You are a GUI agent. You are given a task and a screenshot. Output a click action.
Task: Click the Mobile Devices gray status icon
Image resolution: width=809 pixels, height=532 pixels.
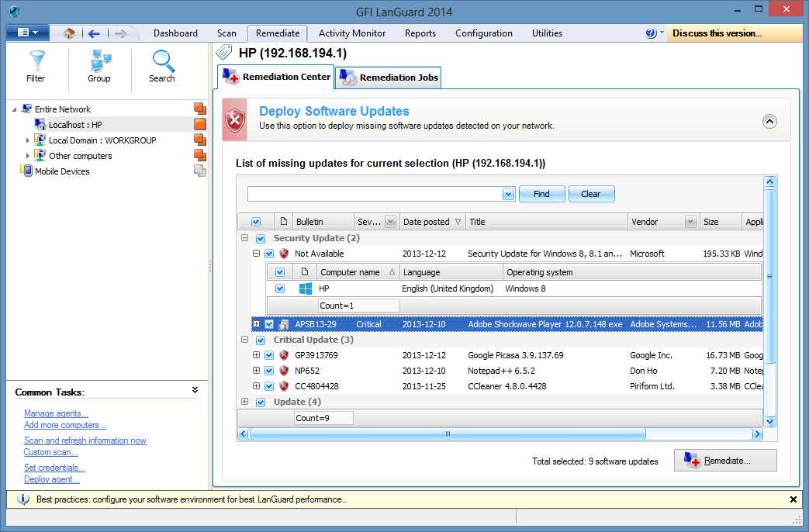(200, 171)
